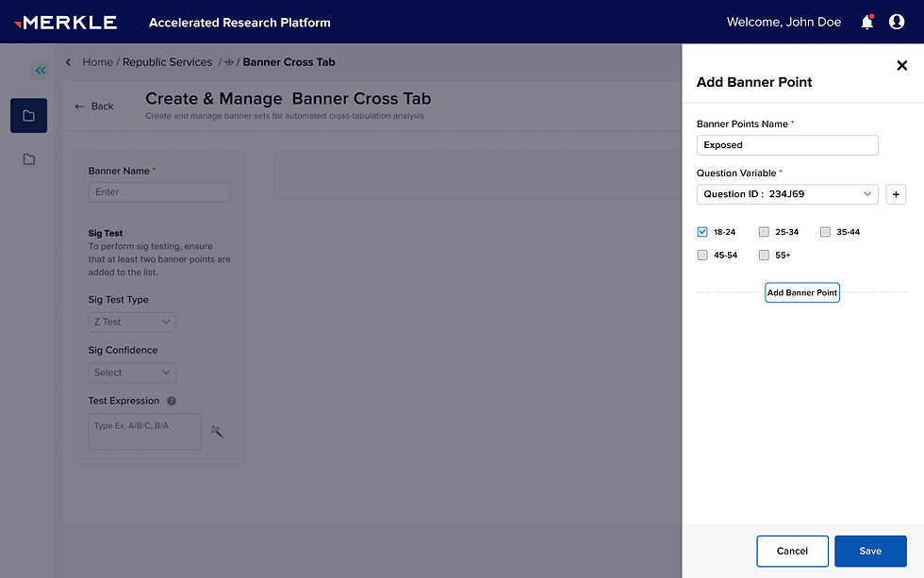Open the Question ID 234J69 dropdown
This screenshot has width=924, height=578.
click(x=787, y=194)
